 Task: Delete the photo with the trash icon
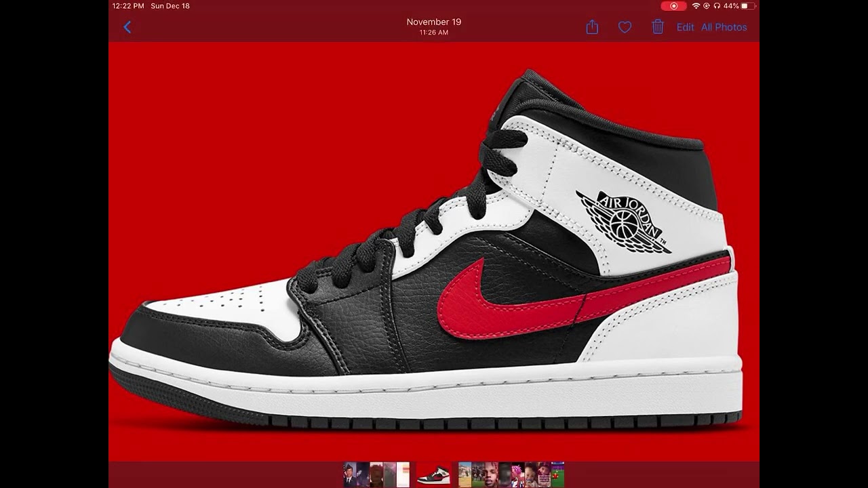click(657, 26)
